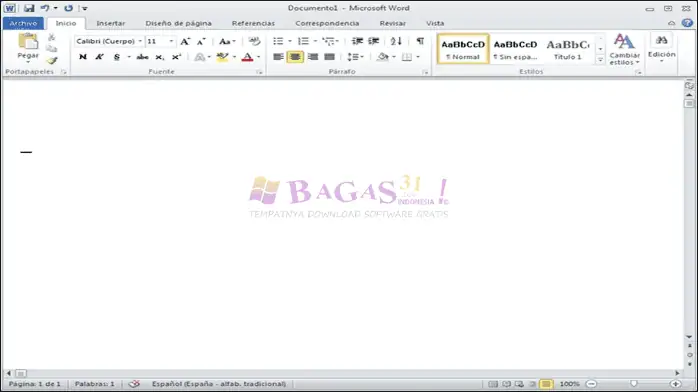
Task: Click the Word application icon in title bar
Action: pos(10,8)
